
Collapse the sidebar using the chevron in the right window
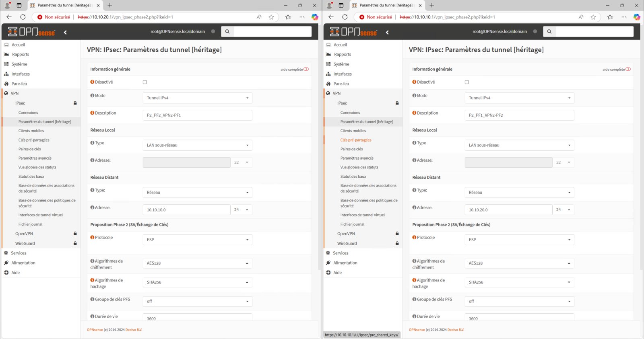tap(387, 32)
